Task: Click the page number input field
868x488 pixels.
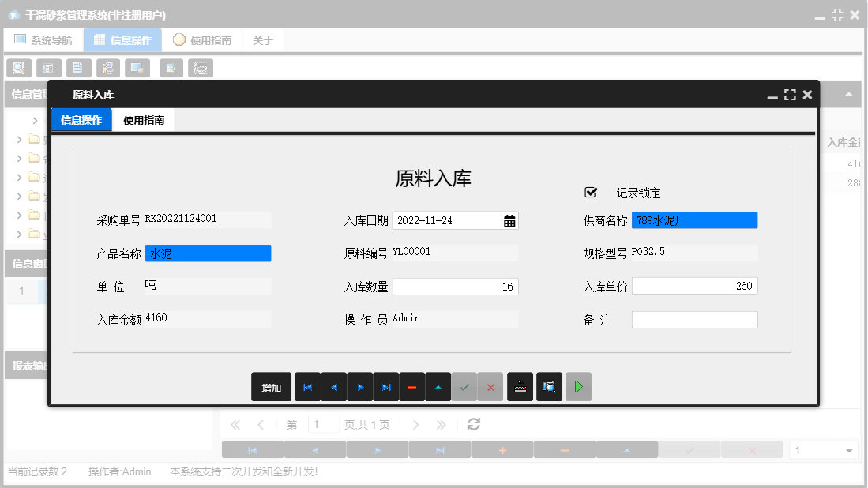Action: (x=323, y=424)
